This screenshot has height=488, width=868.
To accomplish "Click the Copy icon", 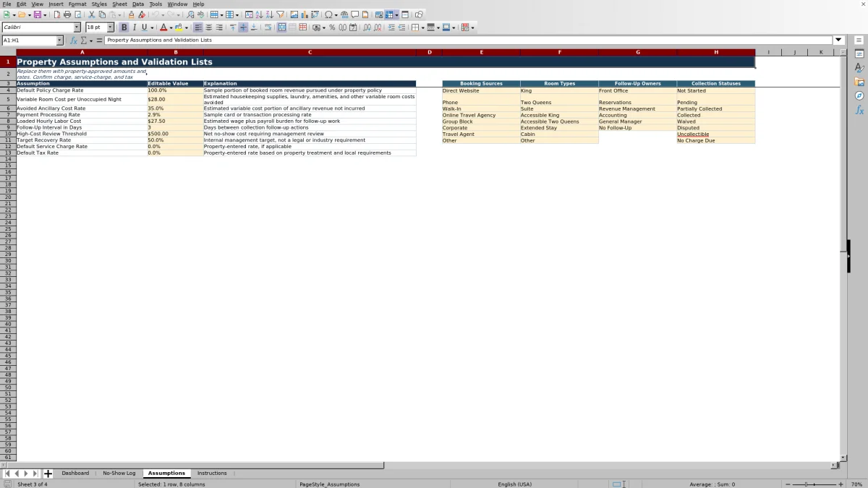I will pos(102,14).
